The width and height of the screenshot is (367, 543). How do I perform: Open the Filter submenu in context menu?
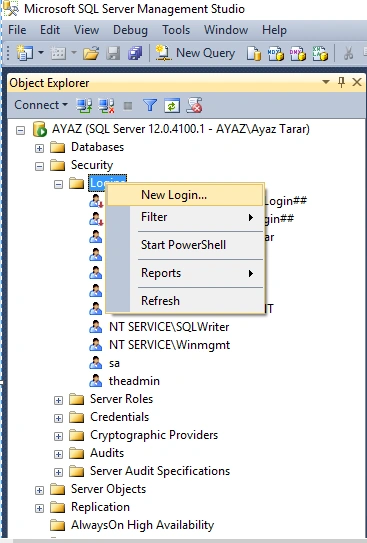pos(185,217)
